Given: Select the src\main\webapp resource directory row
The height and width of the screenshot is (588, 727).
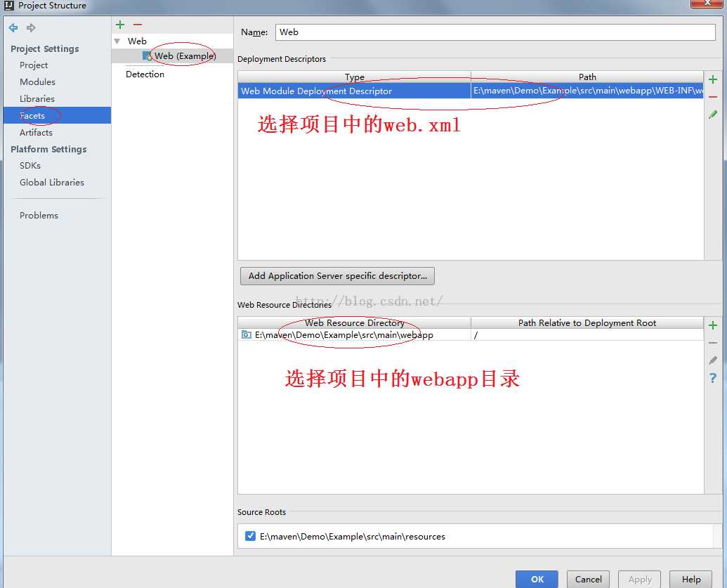Looking at the screenshot, I should coord(471,335).
